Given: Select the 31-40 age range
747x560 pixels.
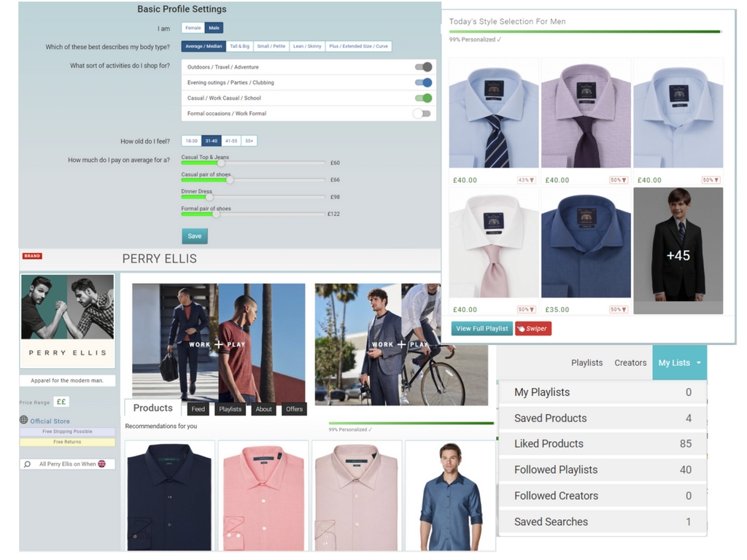Looking at the screenshot, I should pos(212,141).
